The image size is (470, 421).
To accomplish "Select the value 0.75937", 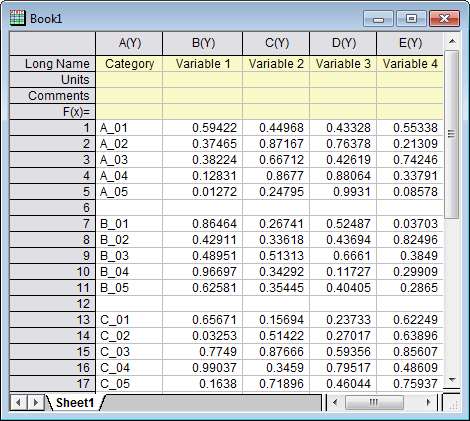I will pyautogui.click(x=410, y=384).
